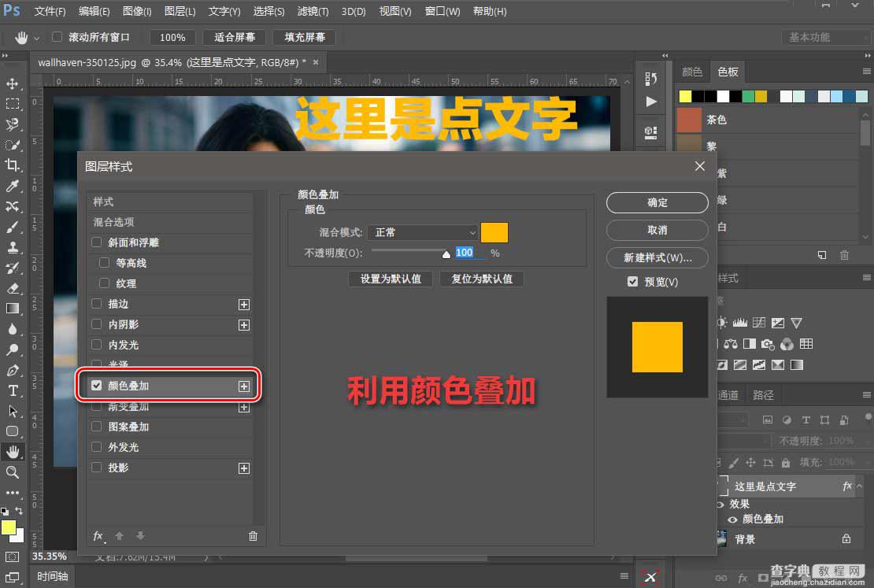This screenshot has width=874, height=588.
Task: Enable Bevel and Emboss checkbox
Action: pos(97,242)
